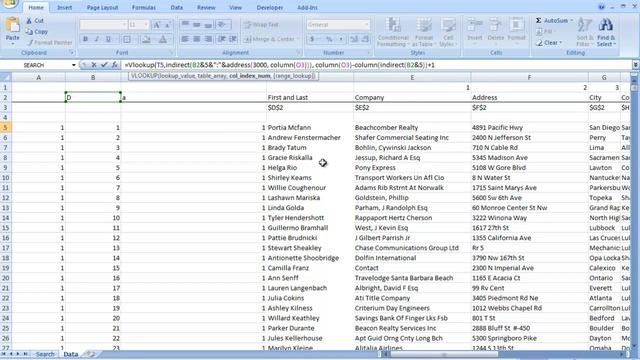The width and height of the screenshot is (640, 360).
Task: Toggle Underline formatting
Action: click(x=108, y=39)
